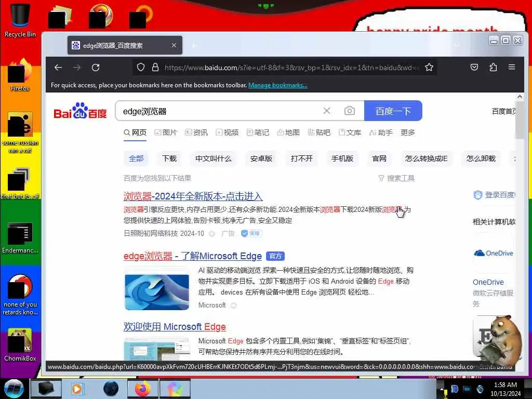
Task: Open the 浏览器-2024年全新版本 ad result link
Action: pyautogui.click(x=193, y=196)
